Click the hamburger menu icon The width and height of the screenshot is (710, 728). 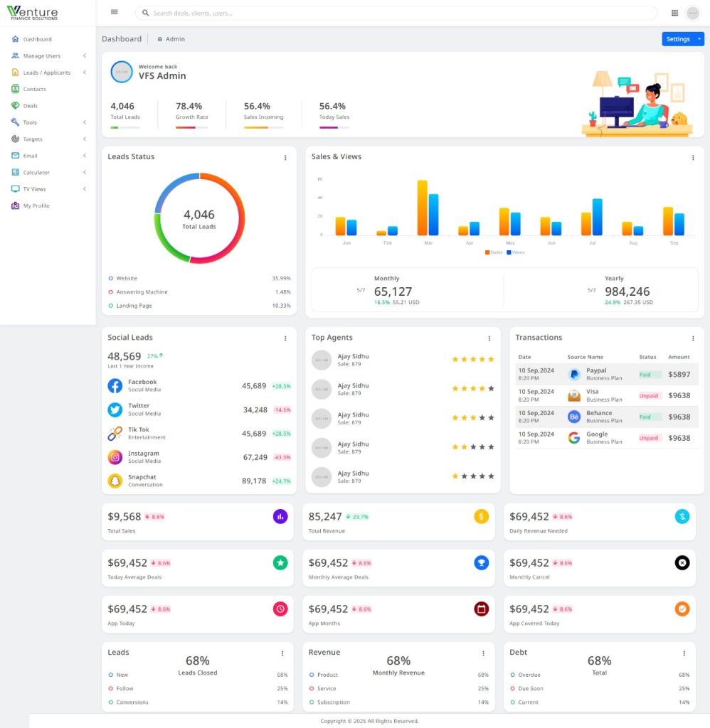(x=115, y=13)
